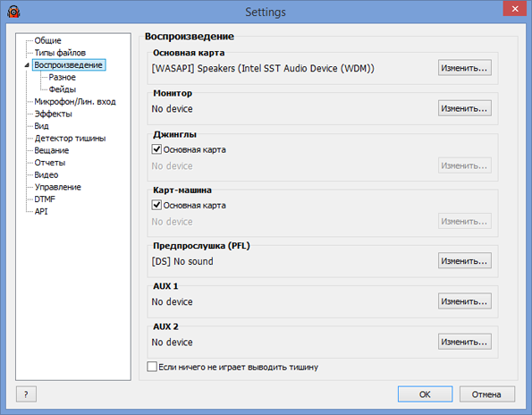Go to Микрофон/Лин. вход settings
Viewport: 532px width, 415px height.
point(75,102)
